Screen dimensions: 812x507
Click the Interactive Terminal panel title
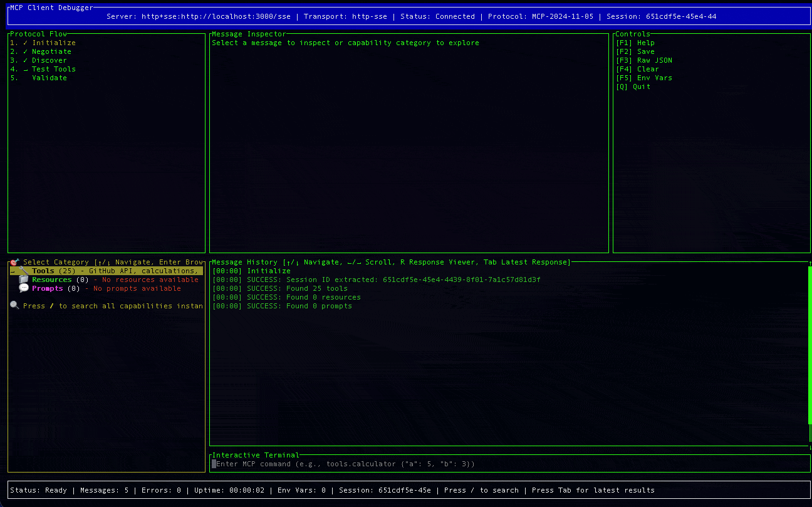click(256, 455)
